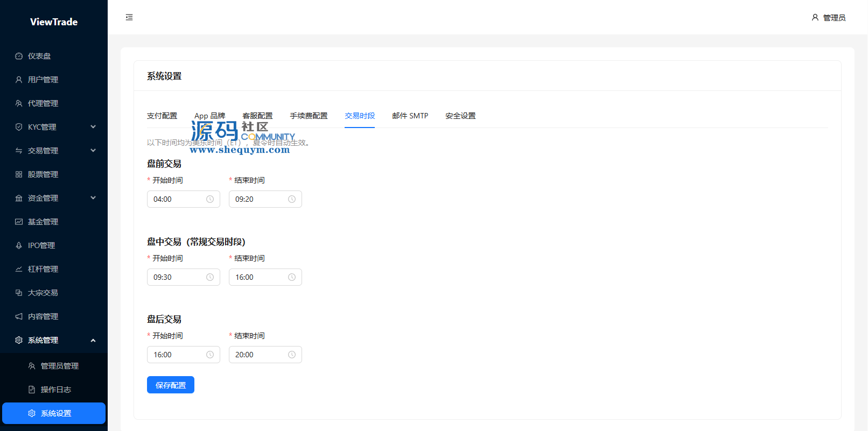
Task: Click the 大宗交易 block icon
Action: [x=19, y=293]
